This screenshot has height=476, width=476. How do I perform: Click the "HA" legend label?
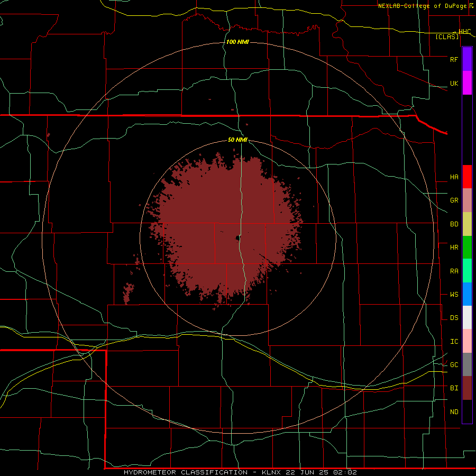(x=454, y=177)
